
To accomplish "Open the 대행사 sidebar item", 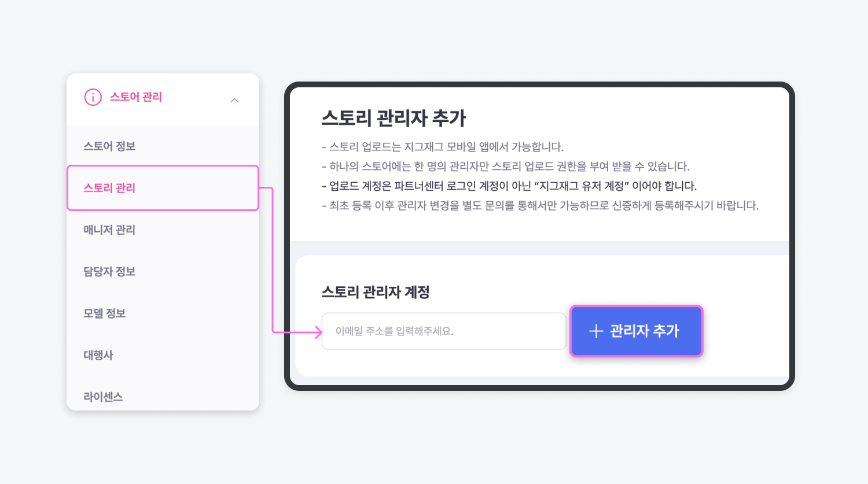I will (x=98, y=355).
